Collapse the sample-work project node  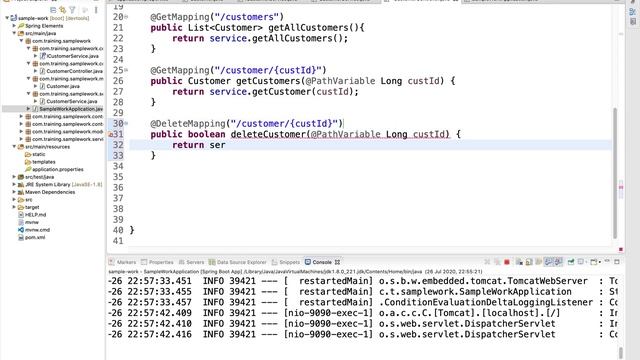(x=7, y=18)
